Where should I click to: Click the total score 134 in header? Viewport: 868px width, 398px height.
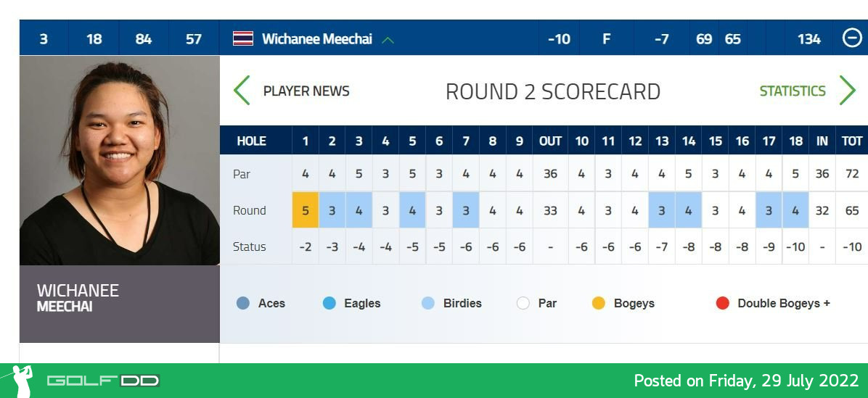pos(808,39)
